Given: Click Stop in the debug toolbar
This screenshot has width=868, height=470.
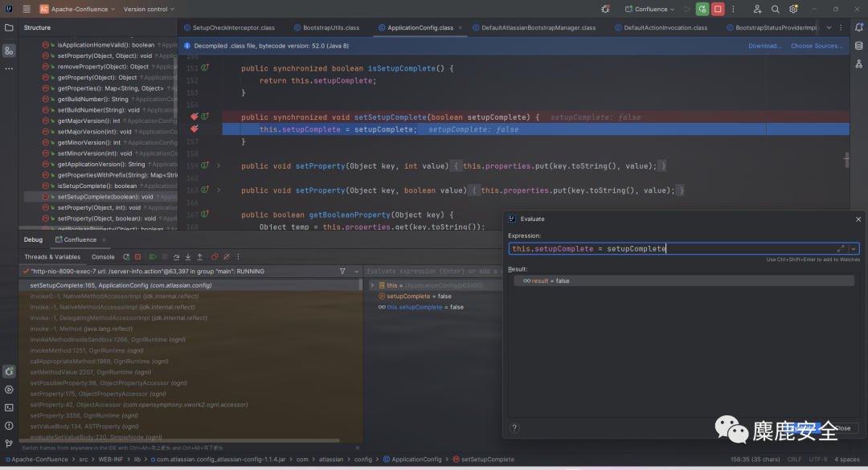Looking at the screenshot, I should click(138, 257).
